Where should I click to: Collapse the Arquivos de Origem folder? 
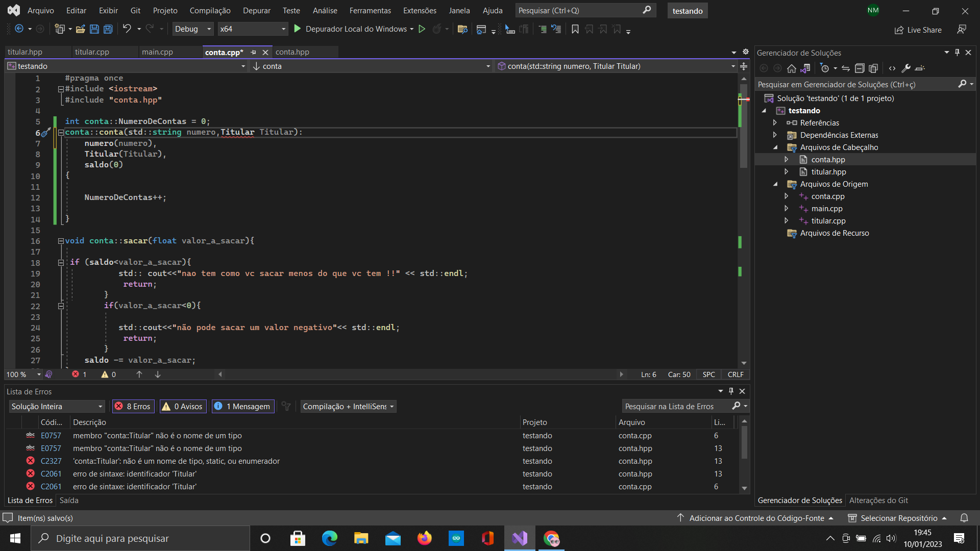775,184
